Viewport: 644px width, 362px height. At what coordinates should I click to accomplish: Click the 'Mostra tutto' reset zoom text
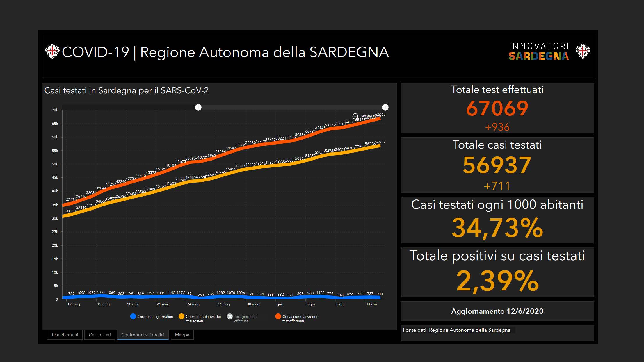370,116
